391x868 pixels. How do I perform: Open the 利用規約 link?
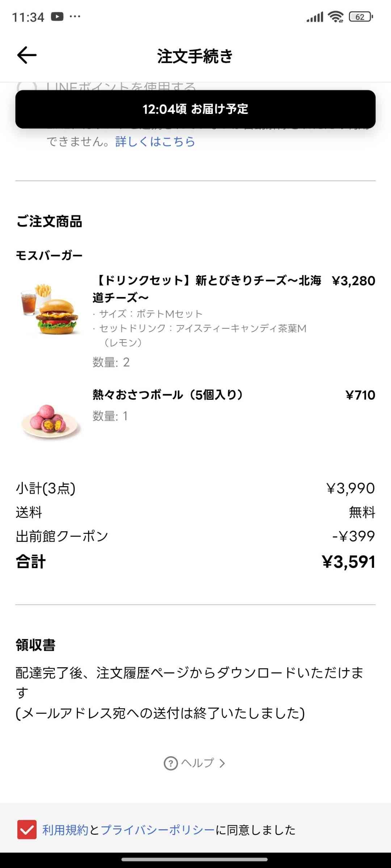[66, 830]
